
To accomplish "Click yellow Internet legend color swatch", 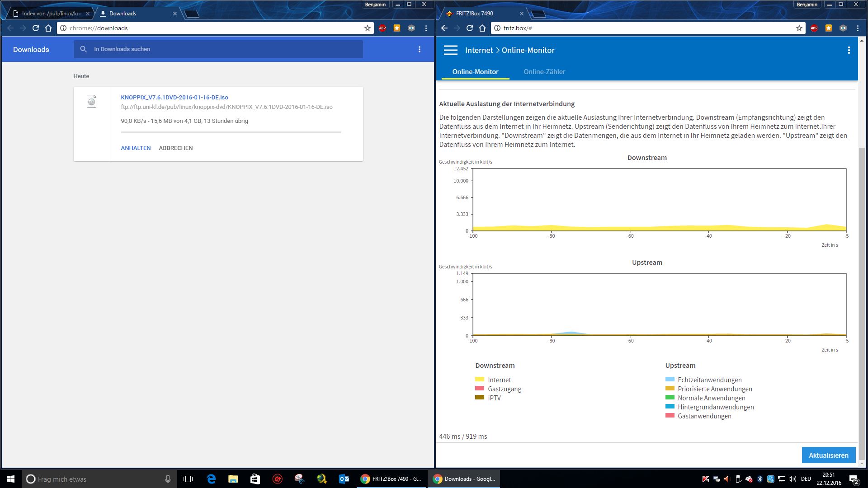I will pyautogui.click(x=480, y=380).
